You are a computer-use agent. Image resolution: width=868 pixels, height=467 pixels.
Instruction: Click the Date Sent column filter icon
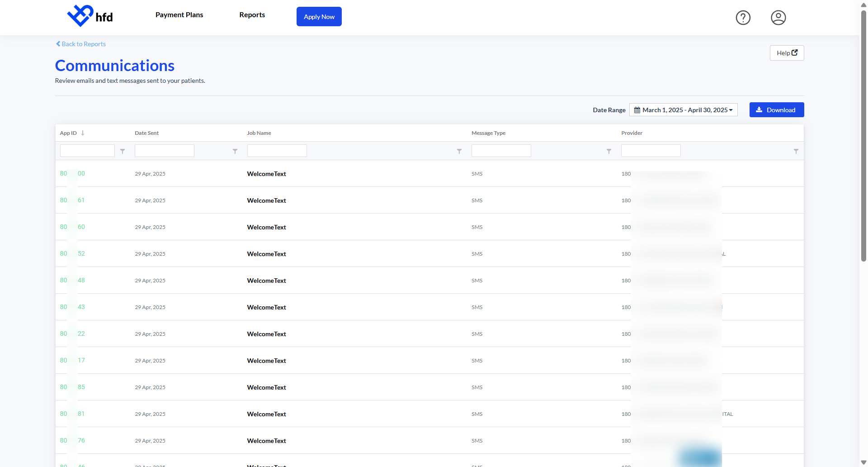[235, 151]
